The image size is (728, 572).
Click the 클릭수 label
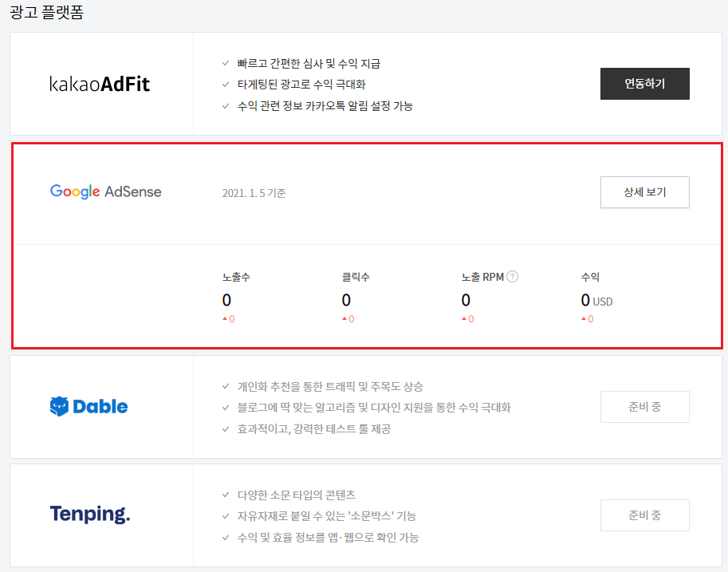point(356,277)
